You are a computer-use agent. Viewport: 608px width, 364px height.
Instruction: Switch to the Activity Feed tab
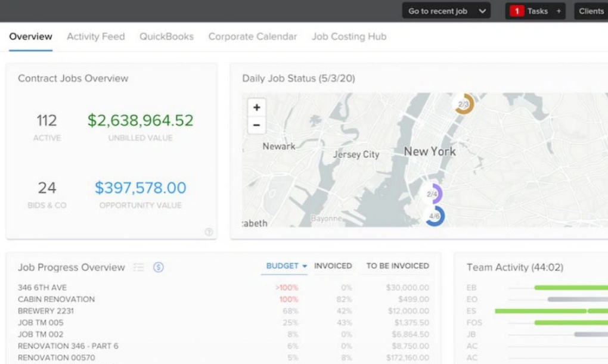click(x=95, y=36)
